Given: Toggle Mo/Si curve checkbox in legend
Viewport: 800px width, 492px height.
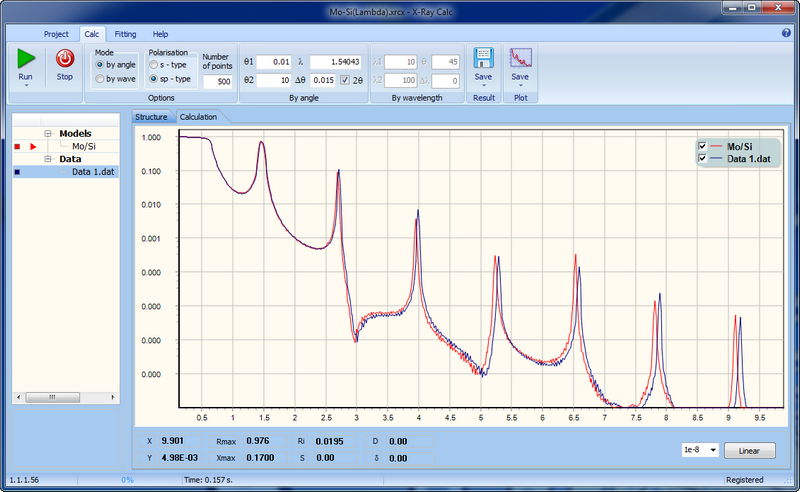Looking at the screenshot, I should tap(703, 146).
